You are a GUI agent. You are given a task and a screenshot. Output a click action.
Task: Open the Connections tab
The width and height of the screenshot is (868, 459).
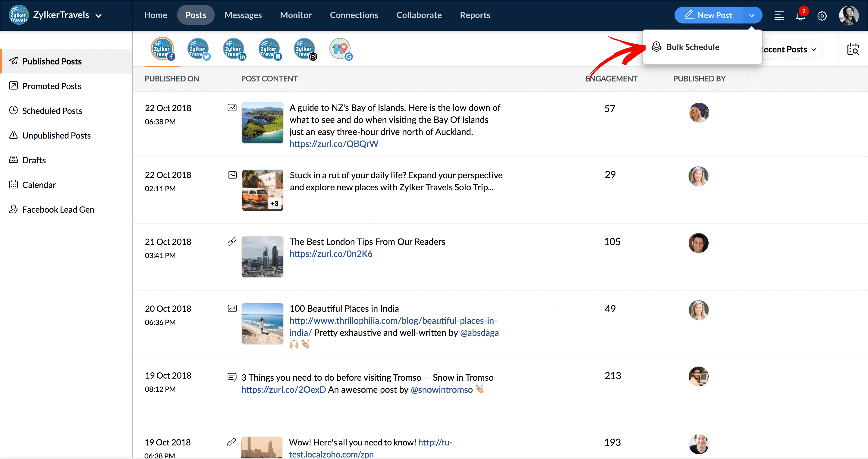click(x=354, y=15)
